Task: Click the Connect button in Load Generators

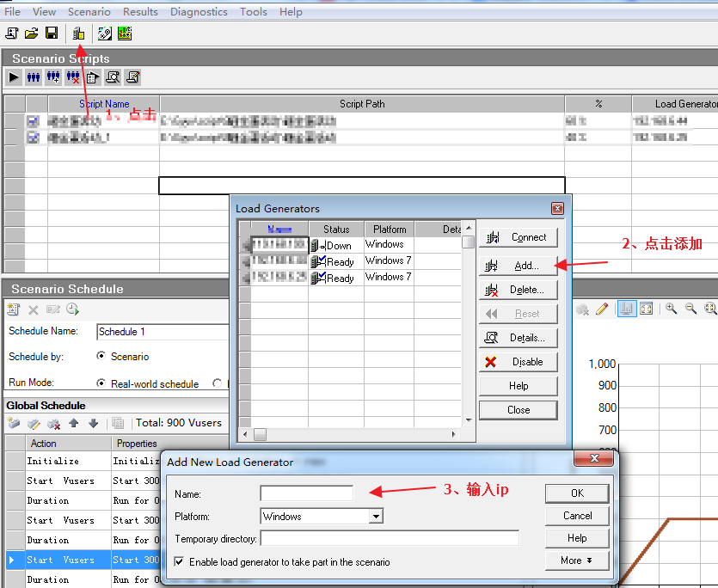Action: pyautogui.click(x=519, y=237)
